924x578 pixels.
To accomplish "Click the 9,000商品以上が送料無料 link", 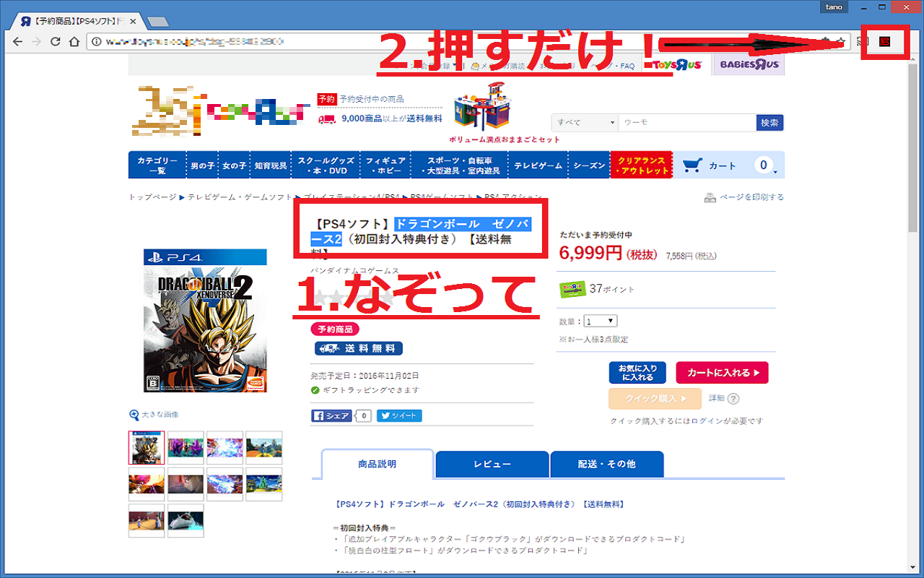I will (392, 118).
